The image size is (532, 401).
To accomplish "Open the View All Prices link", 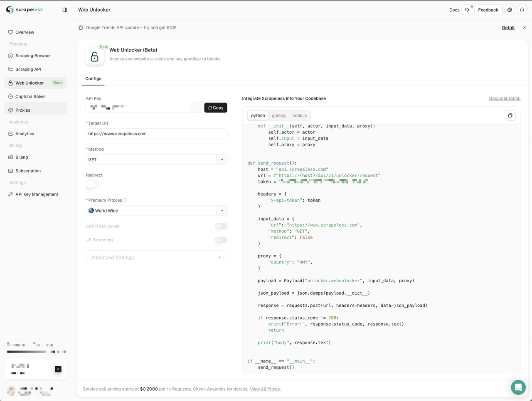I will coord(265,389).
